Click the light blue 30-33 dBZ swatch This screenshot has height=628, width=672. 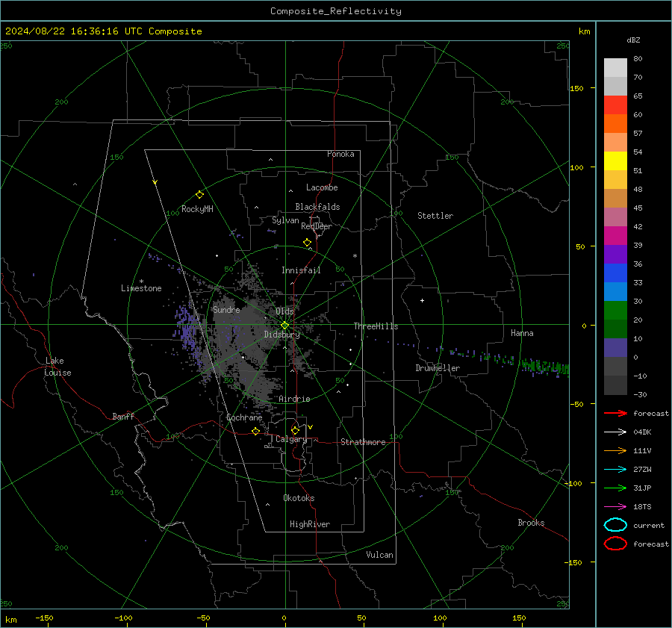[615, 291]
